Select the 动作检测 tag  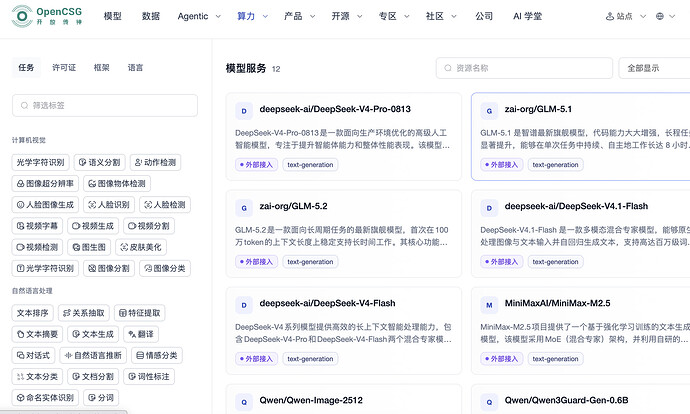coord(155,162)
